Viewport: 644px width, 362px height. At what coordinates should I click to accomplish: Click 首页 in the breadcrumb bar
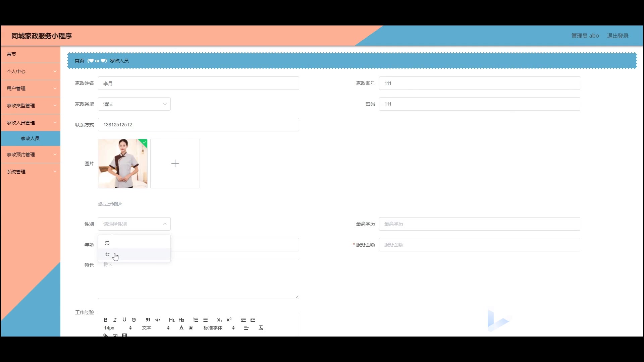point(79,61)
